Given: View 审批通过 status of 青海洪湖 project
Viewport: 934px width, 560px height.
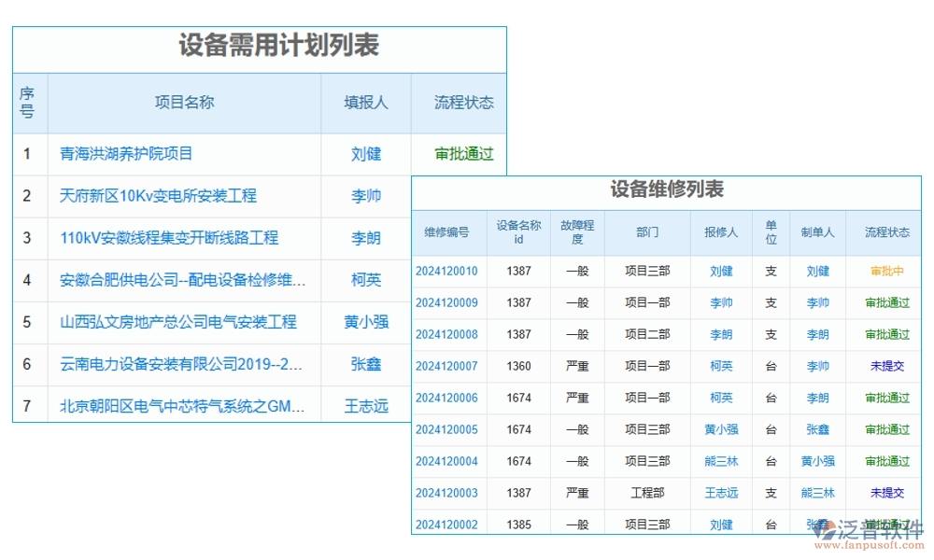Looking at the screenshot, I should pos(460,154).
